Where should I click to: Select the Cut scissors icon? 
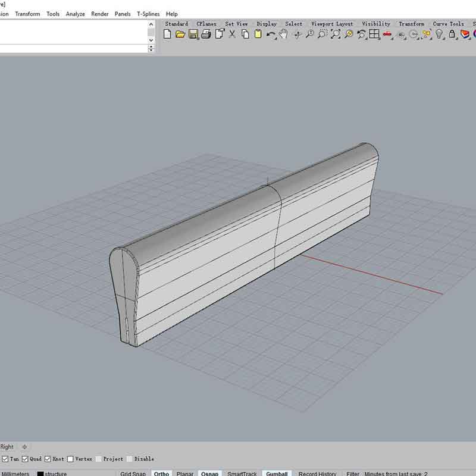[x=232, y=35]
